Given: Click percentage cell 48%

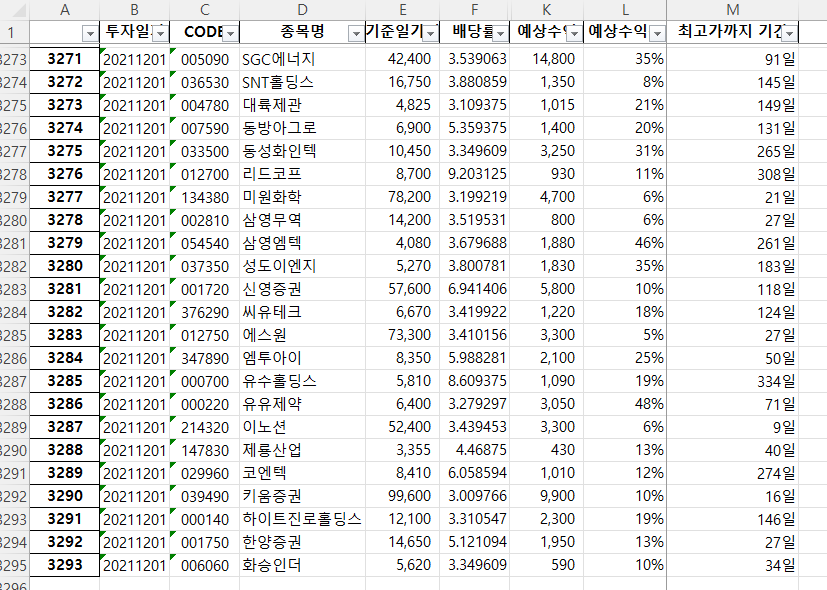Looking at the screenshot, I should pos(625,404).
